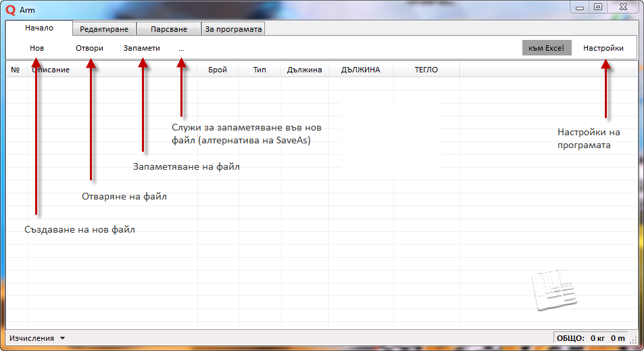This screenshot has width=644, height=351.
Task: Switch to the Начало tab
Action: pos(39,28)
